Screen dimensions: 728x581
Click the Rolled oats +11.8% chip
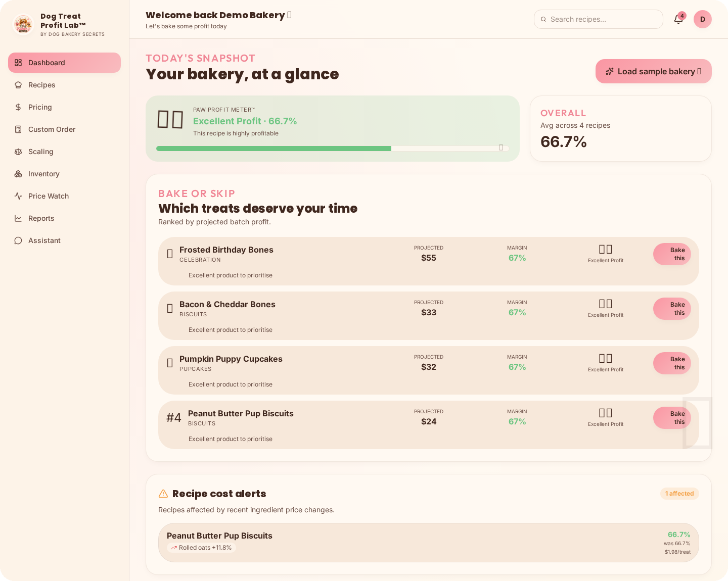201,548
